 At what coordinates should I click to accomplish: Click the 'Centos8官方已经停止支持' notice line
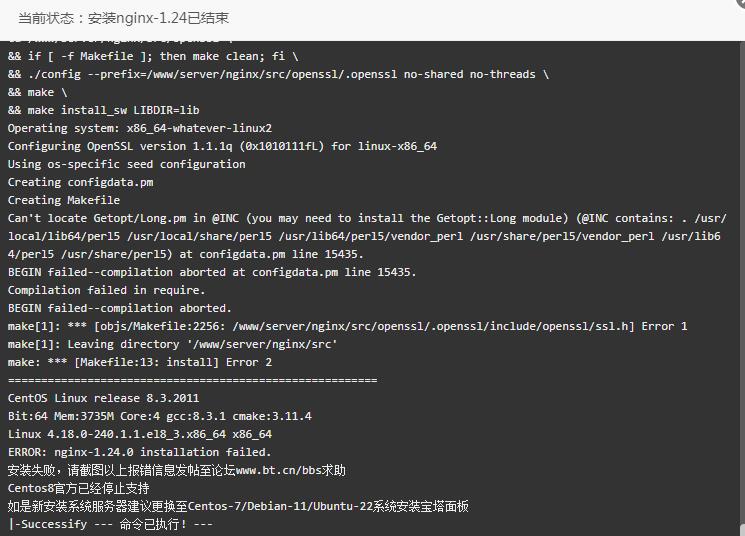pyautogui.click(x=78, y=488)
